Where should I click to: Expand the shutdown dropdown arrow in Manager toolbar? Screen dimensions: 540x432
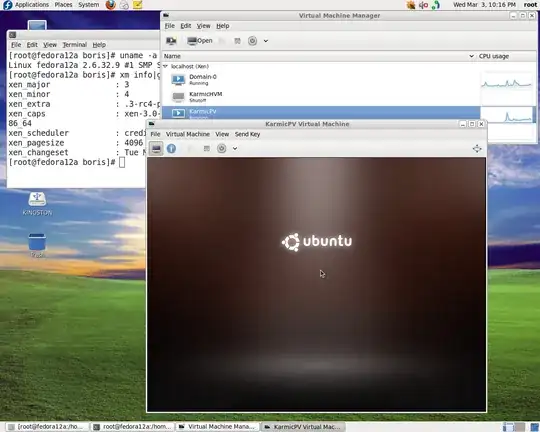pos(266,41)
